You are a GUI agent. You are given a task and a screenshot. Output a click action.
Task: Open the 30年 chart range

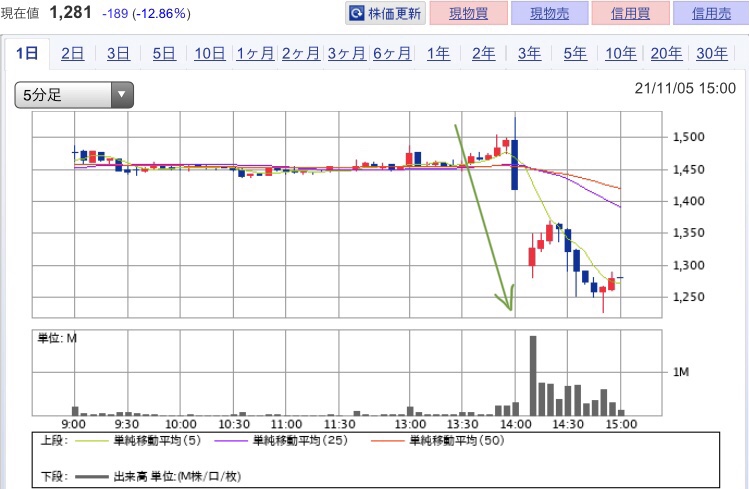712,53
